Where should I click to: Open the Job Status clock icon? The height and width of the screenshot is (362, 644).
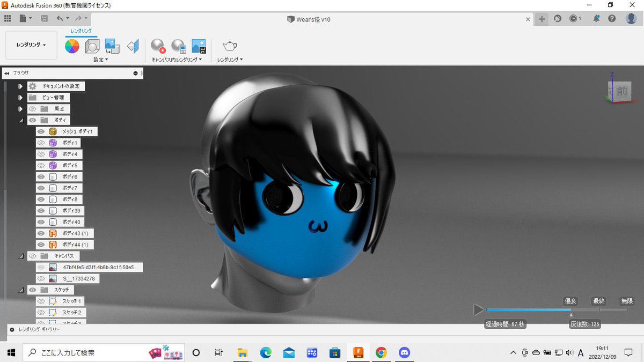(574, 18)
